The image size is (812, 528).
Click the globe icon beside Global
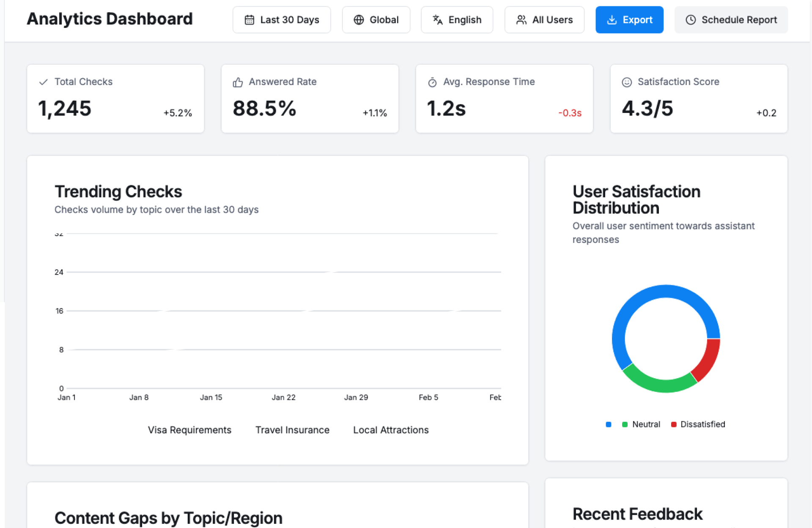point(359,20)
